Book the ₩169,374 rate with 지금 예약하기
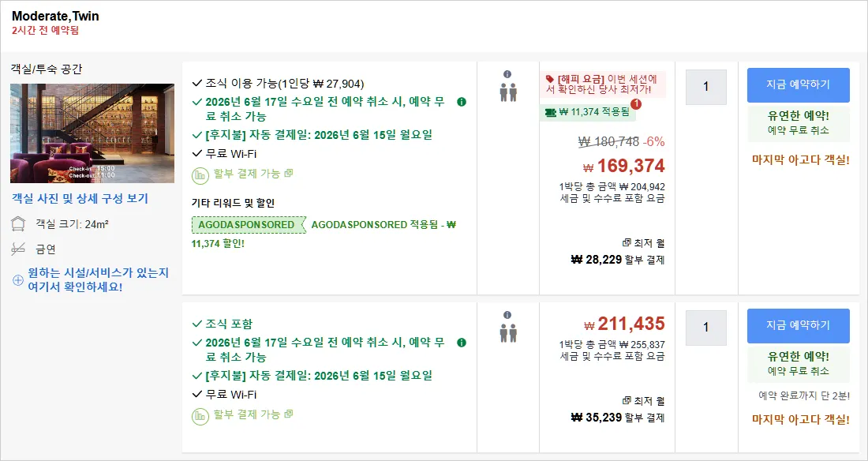Image resolution: width=868 pixels, height=461 pixels. [x=799, y=84]
